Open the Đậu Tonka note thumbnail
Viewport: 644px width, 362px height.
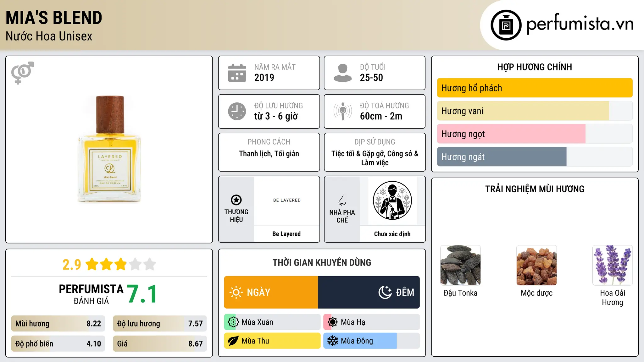(x=460, y=265)
